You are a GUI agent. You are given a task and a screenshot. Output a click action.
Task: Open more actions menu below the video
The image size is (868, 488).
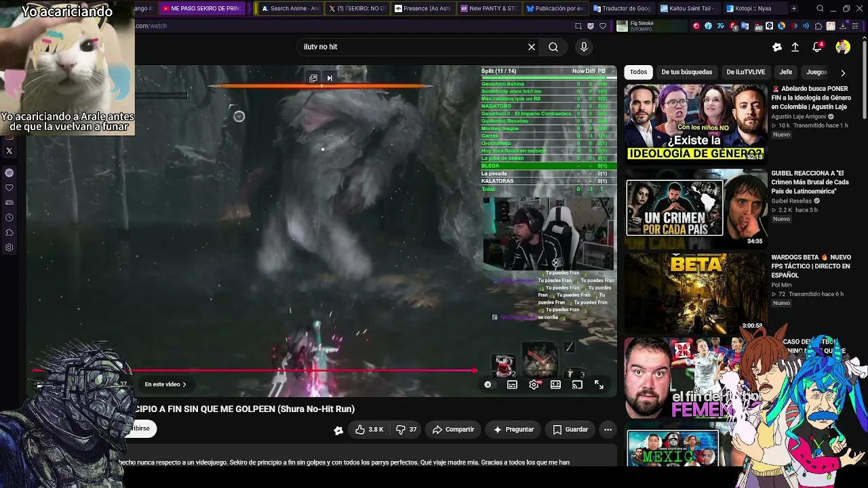[x=608, y=429]
